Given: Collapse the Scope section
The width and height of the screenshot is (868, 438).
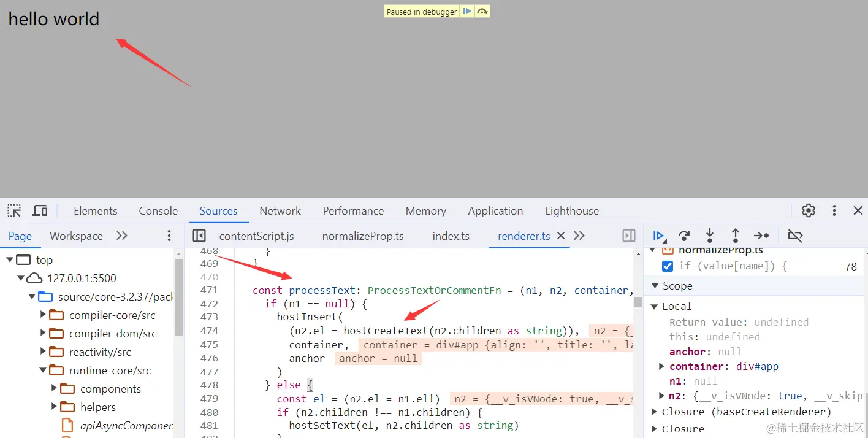Looking at the screenshot, I should (655, 286).
